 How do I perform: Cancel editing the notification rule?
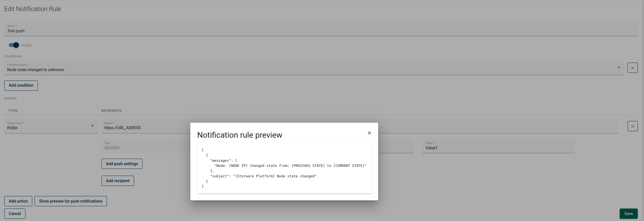[15, 214]
